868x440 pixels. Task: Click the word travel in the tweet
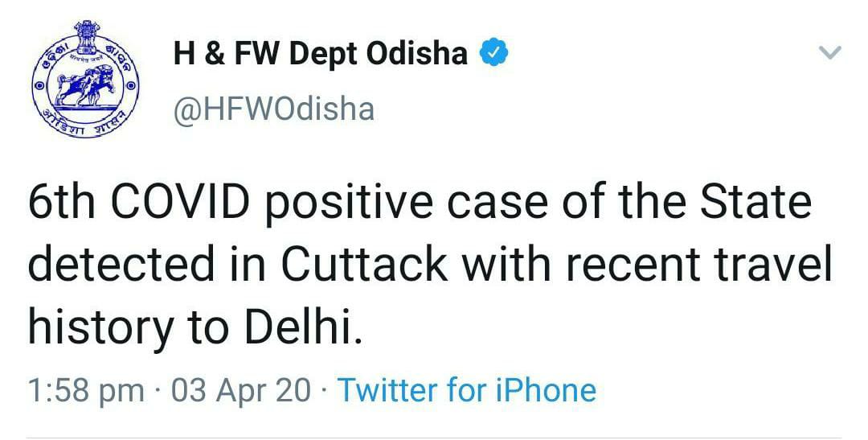coord(776,265)
